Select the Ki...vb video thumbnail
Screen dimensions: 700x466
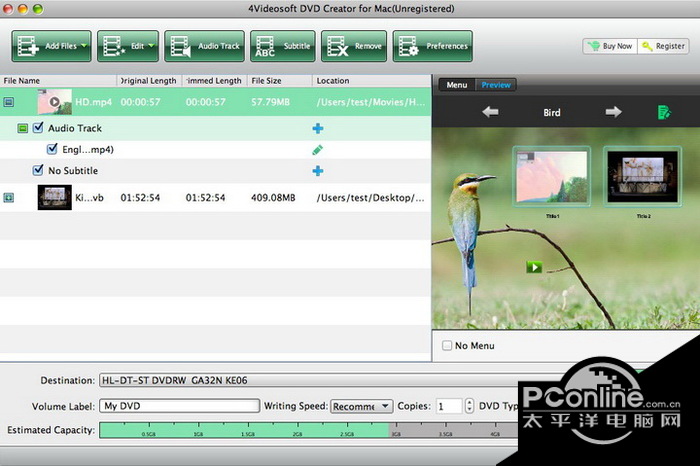[x=54, y=197]
